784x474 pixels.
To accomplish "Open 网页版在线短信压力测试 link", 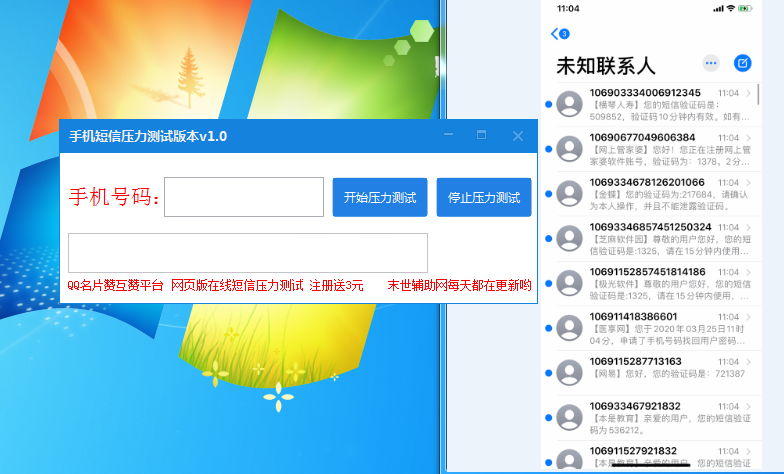I will point(238,286).
